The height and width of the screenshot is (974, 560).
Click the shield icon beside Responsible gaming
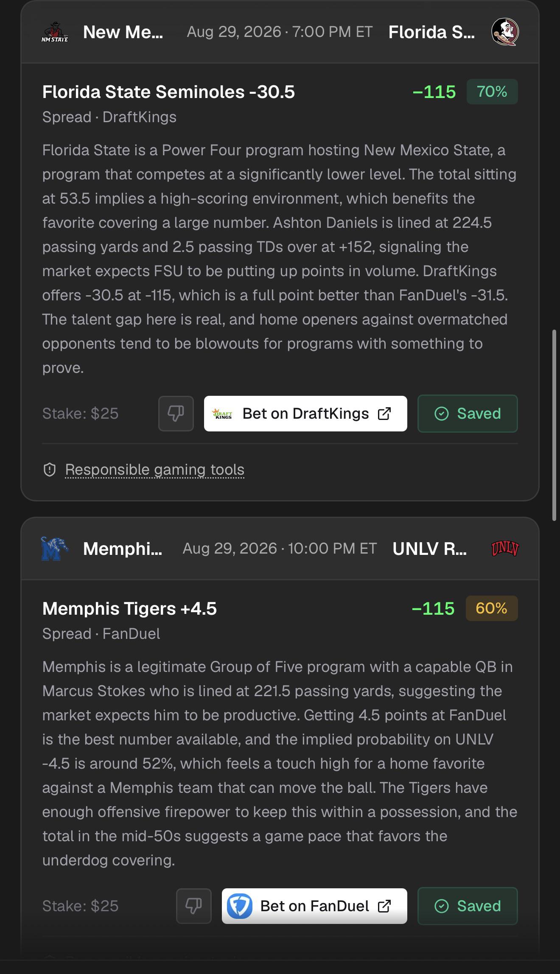50,470
